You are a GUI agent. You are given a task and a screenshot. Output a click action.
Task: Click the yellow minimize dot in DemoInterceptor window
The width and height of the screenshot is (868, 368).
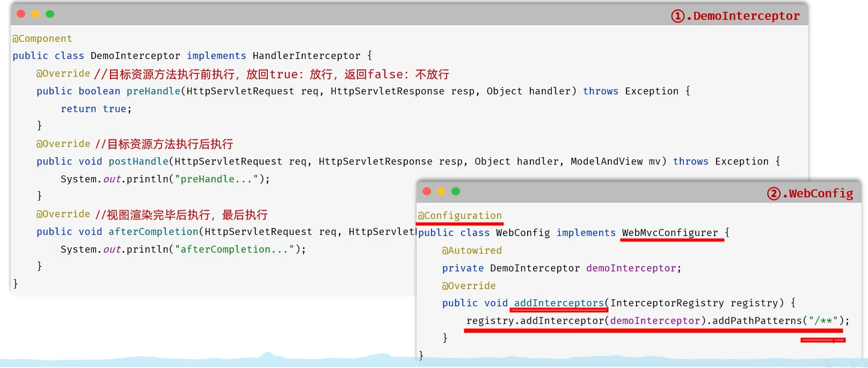[35, 14]
